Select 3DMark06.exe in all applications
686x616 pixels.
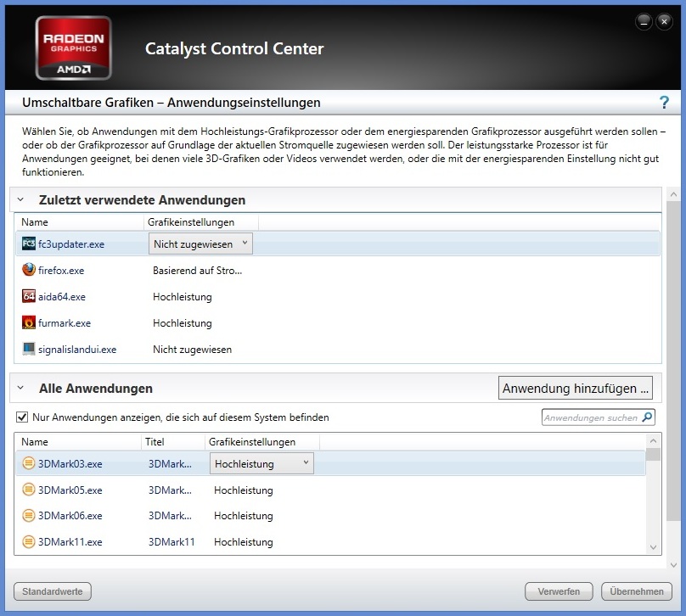point(70,515)
